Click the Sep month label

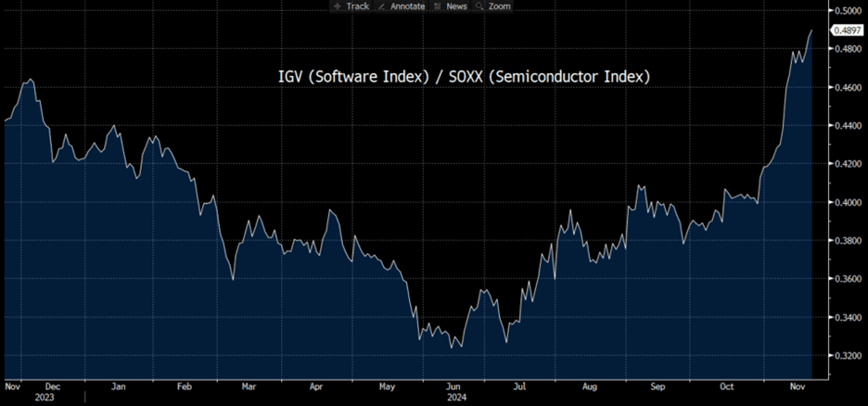(657, 387)
